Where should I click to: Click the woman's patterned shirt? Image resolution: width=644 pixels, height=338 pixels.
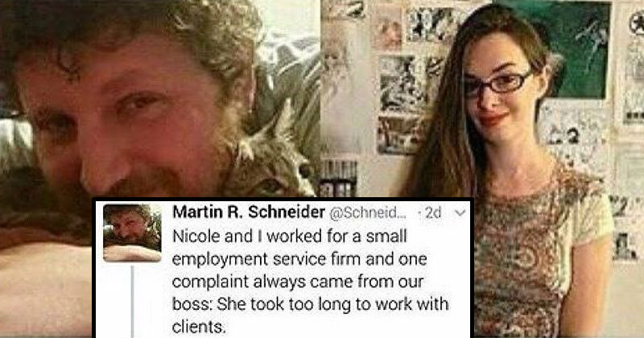pos(534,254)
